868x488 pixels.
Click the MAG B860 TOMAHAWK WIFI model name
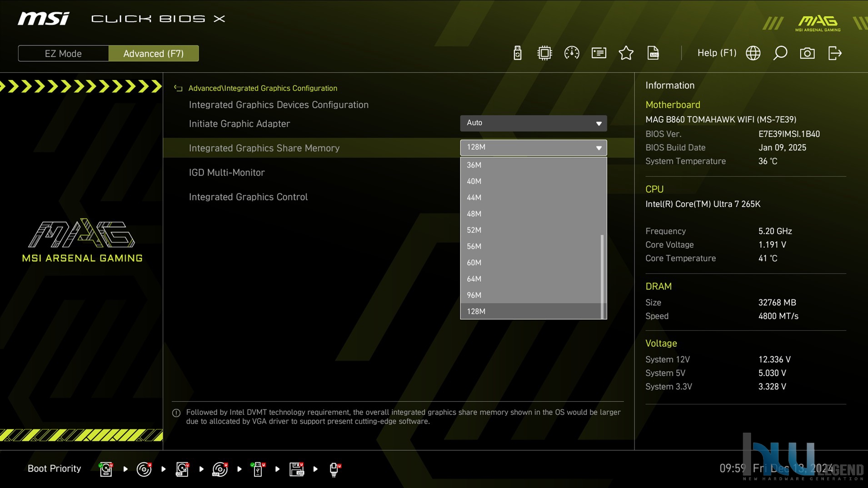click(x=721, y=120)
